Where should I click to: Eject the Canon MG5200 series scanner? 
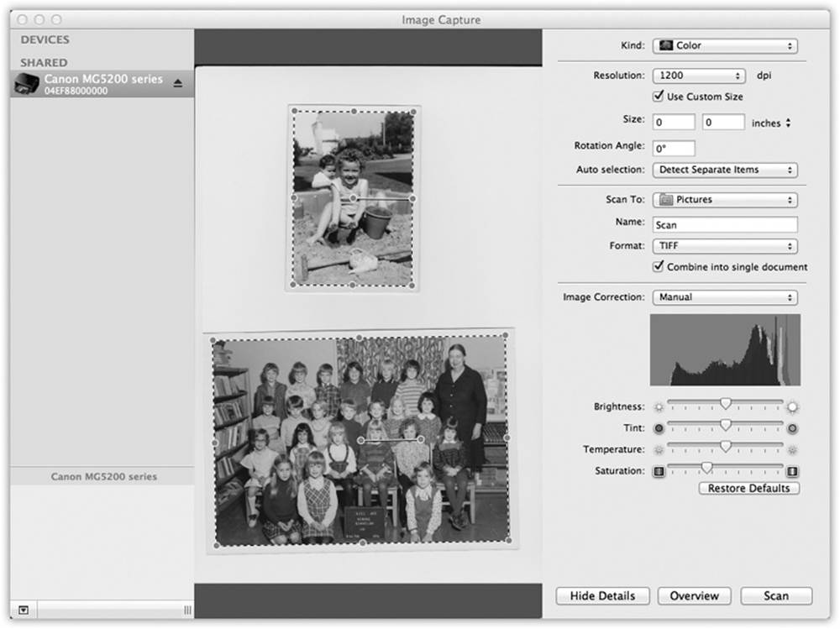click(x=178, y=83)
